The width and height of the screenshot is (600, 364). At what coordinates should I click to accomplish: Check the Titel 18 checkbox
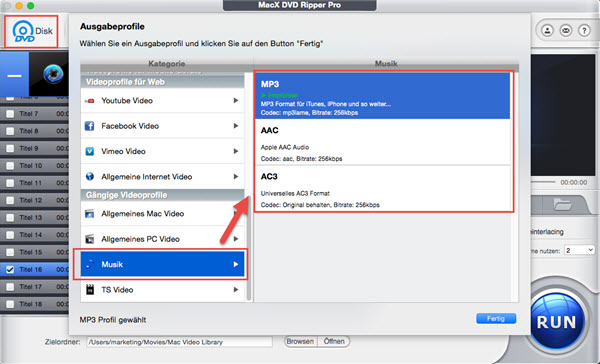[x=10, y=304]
